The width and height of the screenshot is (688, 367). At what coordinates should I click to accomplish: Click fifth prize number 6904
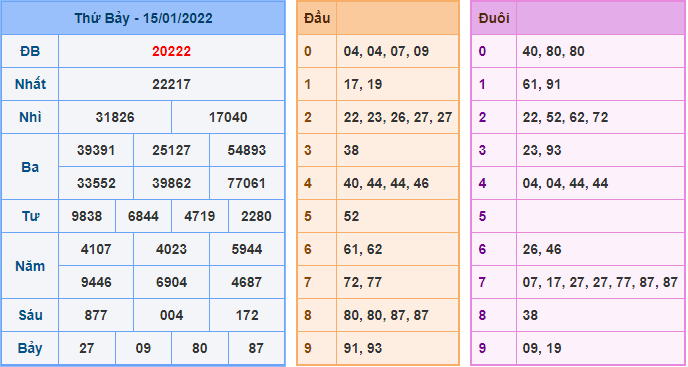click(x=172, y=282)
